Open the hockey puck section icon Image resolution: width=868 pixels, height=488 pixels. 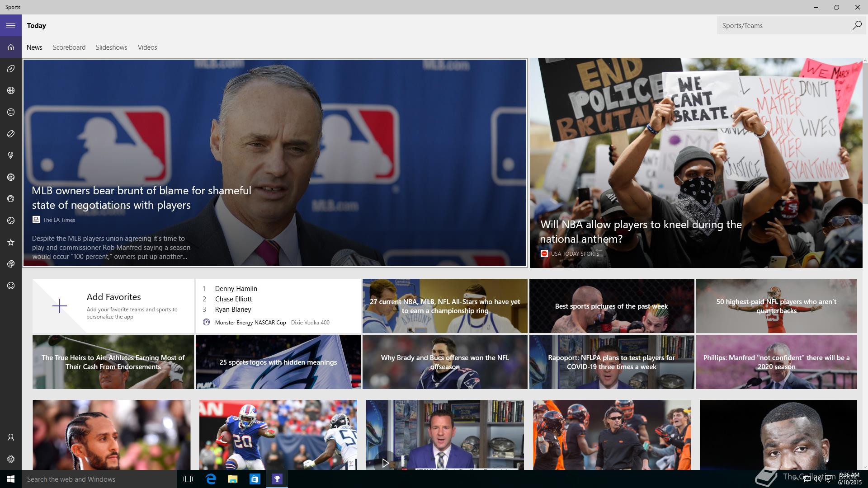pyautogui.click(x=11, y=134)
